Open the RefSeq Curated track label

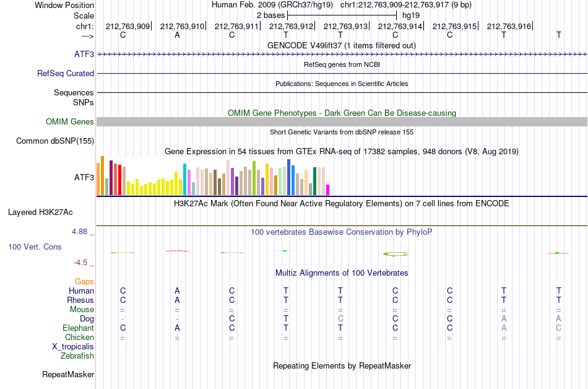(66, 73)
